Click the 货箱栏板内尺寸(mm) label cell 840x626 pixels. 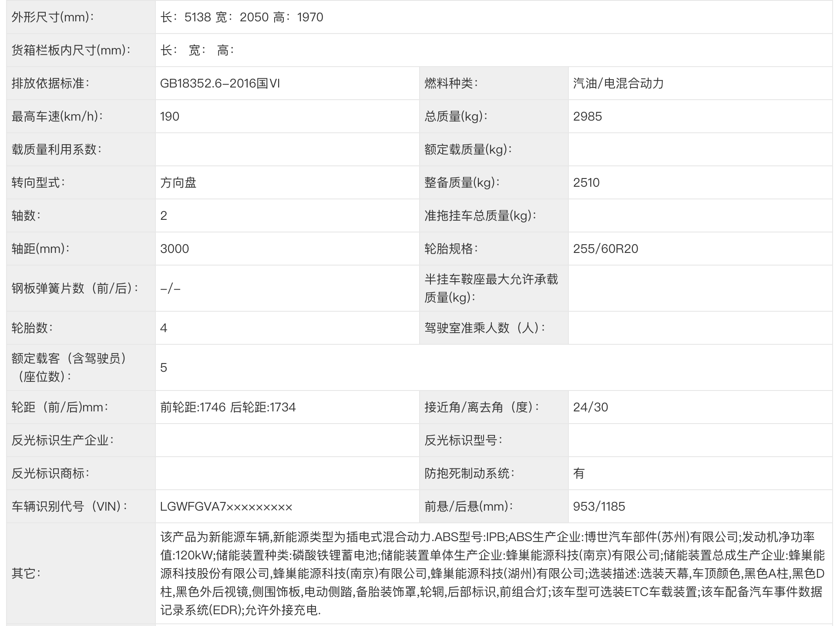(x=71, y=50)
